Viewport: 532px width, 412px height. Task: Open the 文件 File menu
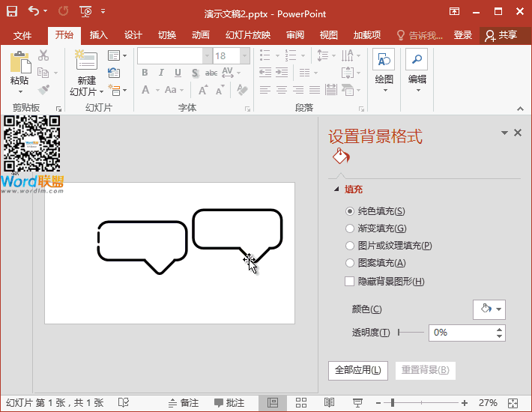[x=22, y=35]
